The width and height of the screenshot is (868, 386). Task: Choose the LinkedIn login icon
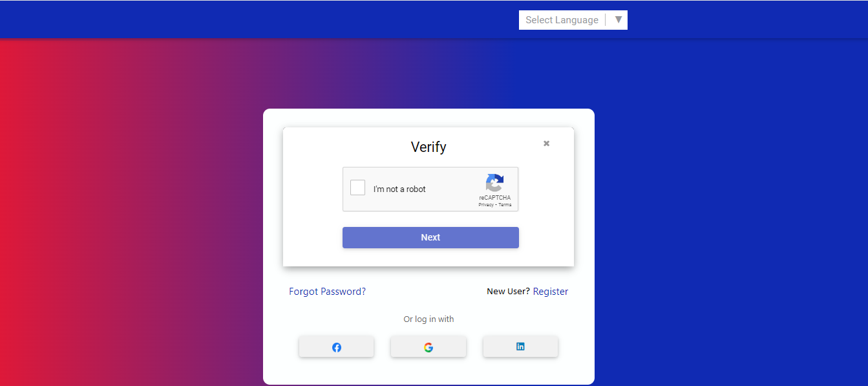click(520, 347)
